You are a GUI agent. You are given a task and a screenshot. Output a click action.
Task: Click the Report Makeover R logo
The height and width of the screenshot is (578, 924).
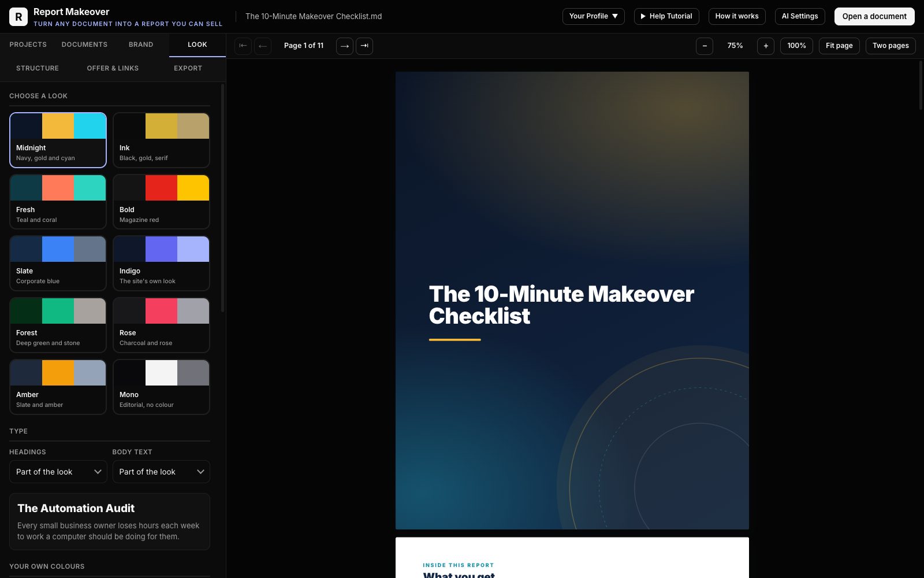point(18,17)
